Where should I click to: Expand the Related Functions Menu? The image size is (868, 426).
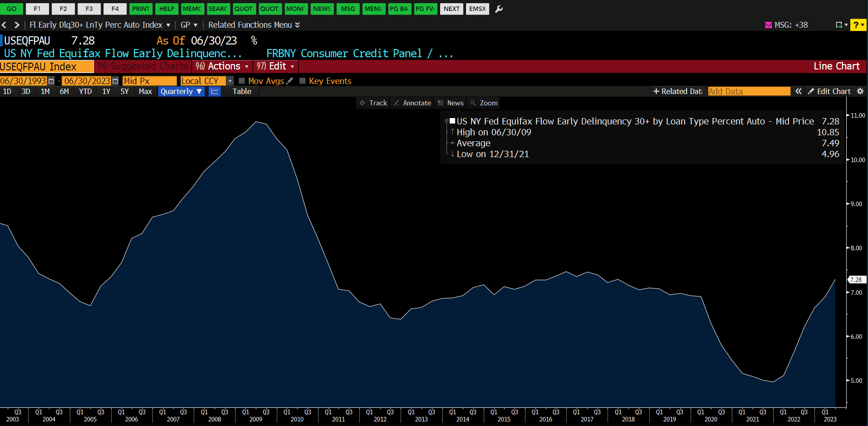254,25
